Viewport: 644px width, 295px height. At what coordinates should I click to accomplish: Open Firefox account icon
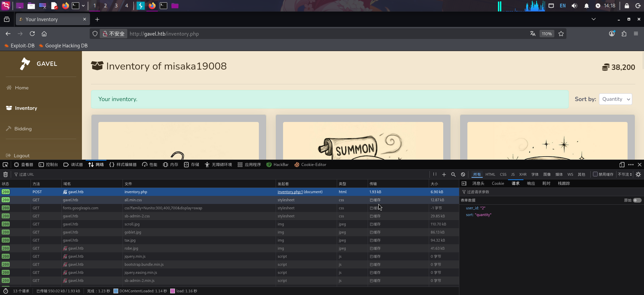pos(612,34)
